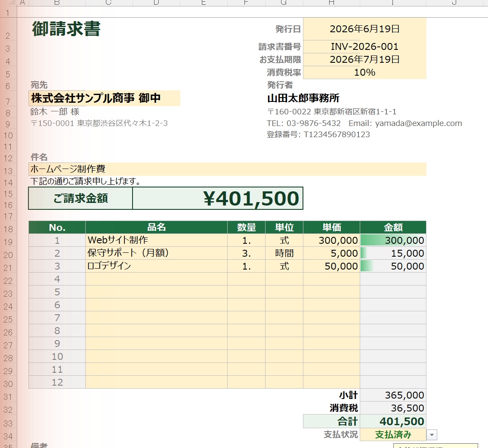The width and height of the screenshot is (488, 448).
Task: Select the subtotal 365,000 cell
Action: pos(393,395)
